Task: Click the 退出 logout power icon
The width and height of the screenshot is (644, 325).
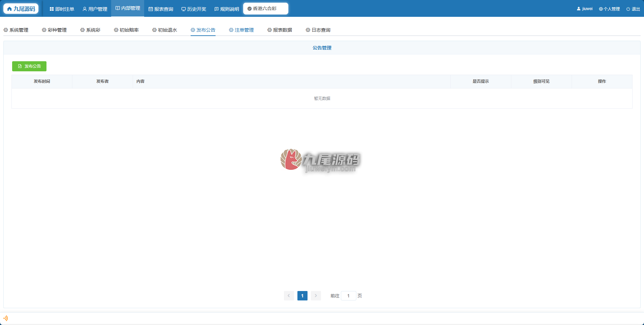Action: [x=628, y=9]
